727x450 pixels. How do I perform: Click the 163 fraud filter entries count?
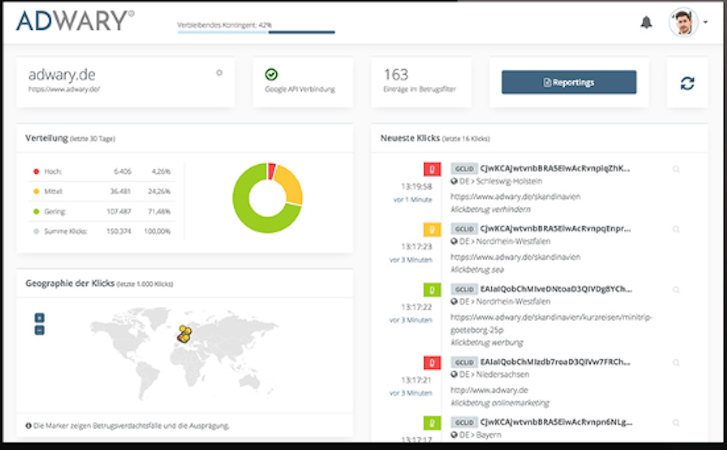[396, 75]
